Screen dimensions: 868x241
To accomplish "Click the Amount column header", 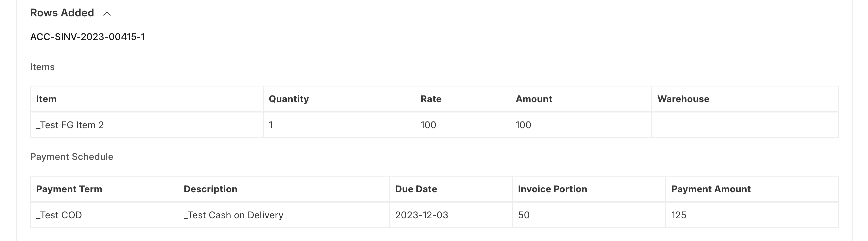I will [534, 99].
